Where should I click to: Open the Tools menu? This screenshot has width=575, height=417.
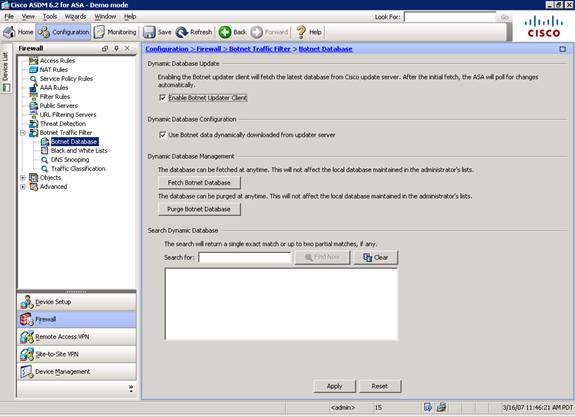coord(50,17)
